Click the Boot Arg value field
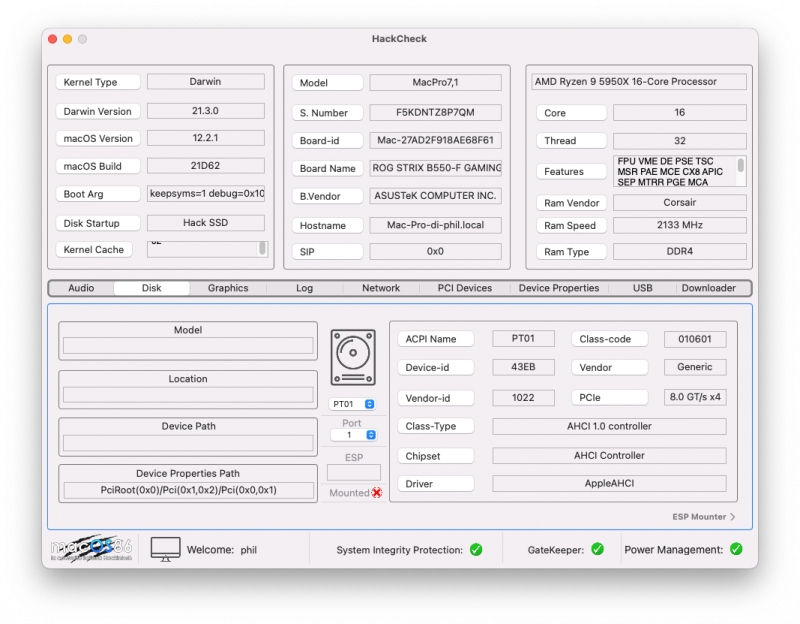Screen dimensions: 800x624 (x=206, y=194)
